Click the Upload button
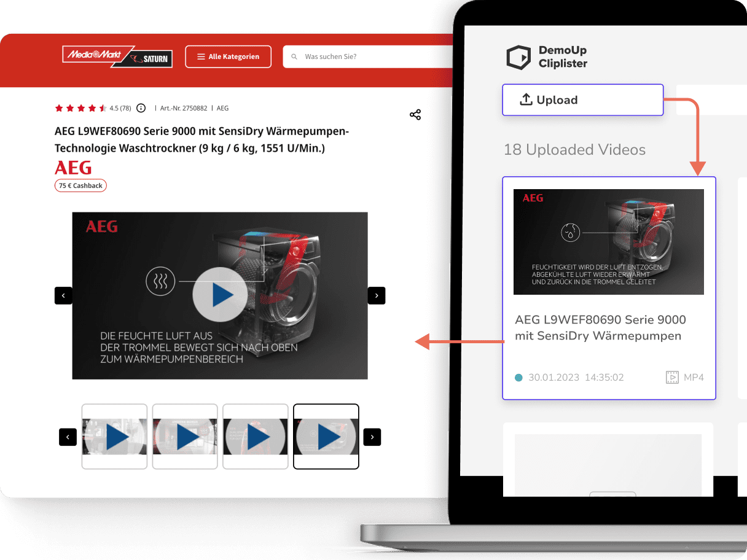Image resolution: width=747 pixels, height=560 pixels. click(x=582, y=99)
